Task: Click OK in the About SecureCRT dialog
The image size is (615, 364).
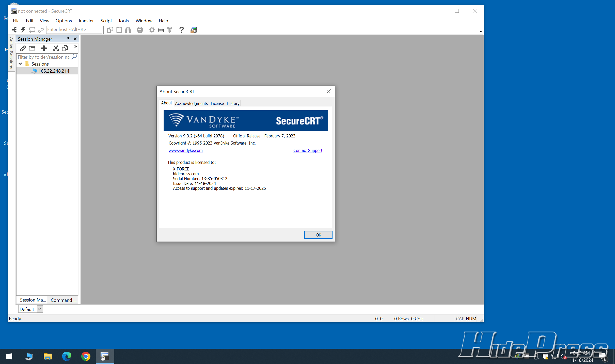Action: pyautogui.click(x=318, y=235)
